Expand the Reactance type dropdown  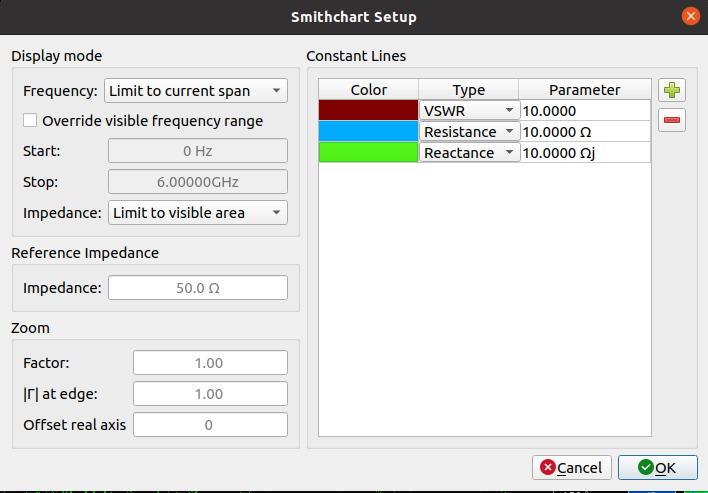(468, 153)
